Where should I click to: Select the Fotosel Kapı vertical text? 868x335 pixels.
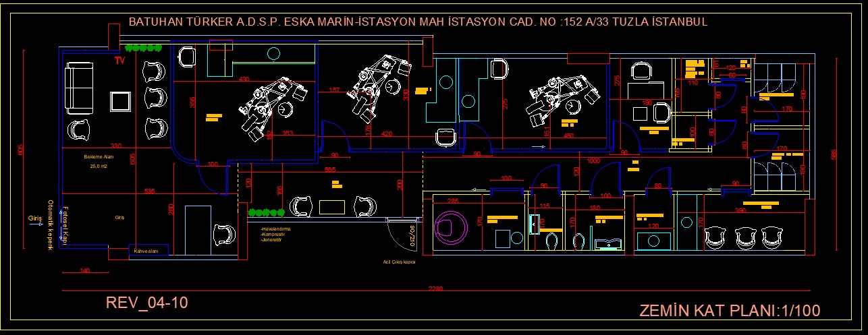[x=65, y=224]
